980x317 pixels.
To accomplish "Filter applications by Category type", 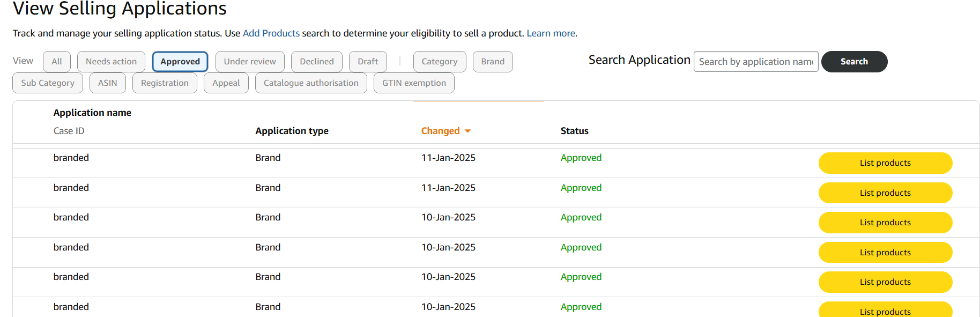I will click(x=440, y=62).
